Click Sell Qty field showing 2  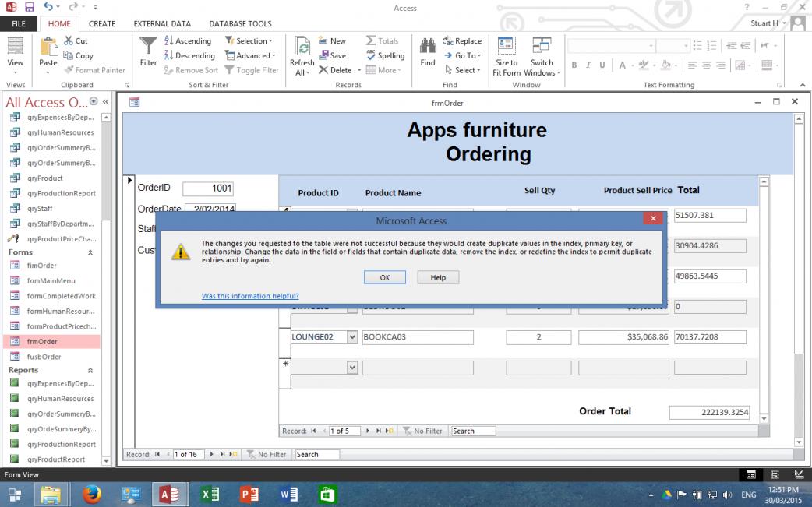[538, 337]
